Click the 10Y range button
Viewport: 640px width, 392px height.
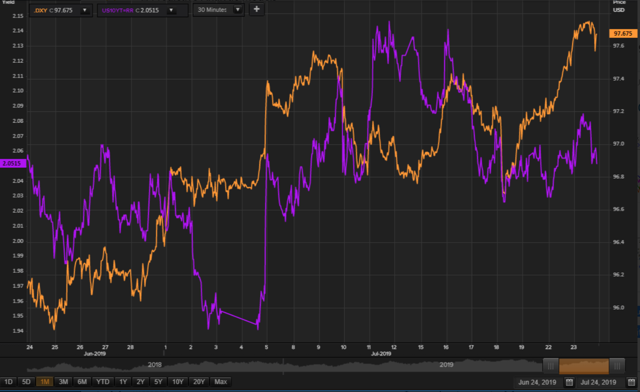[x=178, y=382]
